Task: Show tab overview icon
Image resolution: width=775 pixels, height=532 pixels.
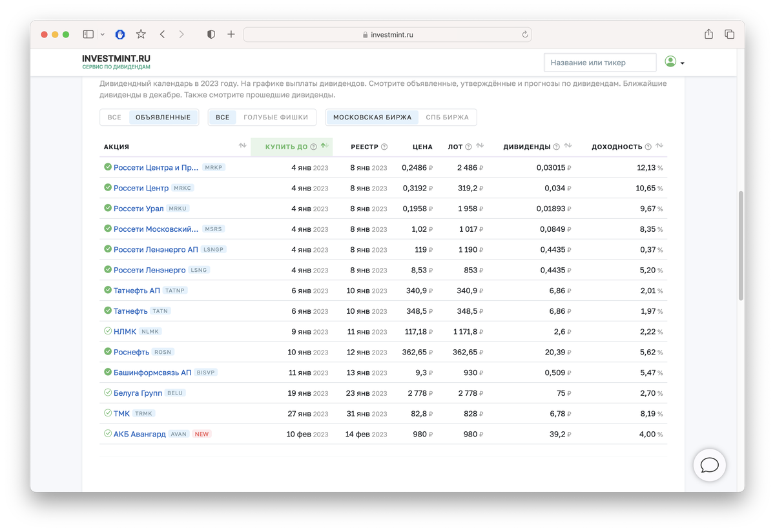Action: (730, 34)
